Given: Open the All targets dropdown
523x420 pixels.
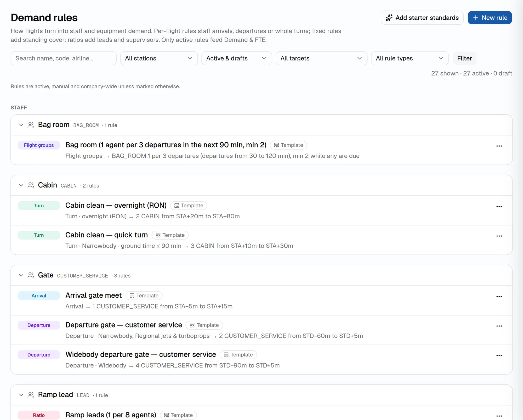Looking at the screenshot, I should (x=321, y=58).
